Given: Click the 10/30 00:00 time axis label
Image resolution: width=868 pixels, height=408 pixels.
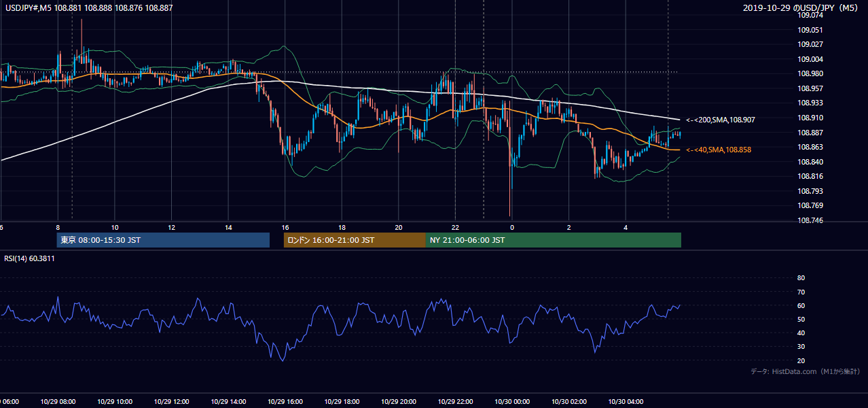Looking at the screenshot, I should (x=512, y=401).
